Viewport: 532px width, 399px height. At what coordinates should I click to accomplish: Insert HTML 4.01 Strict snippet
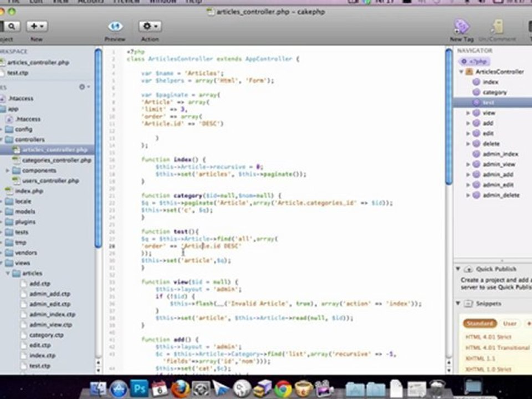[488, 337]
